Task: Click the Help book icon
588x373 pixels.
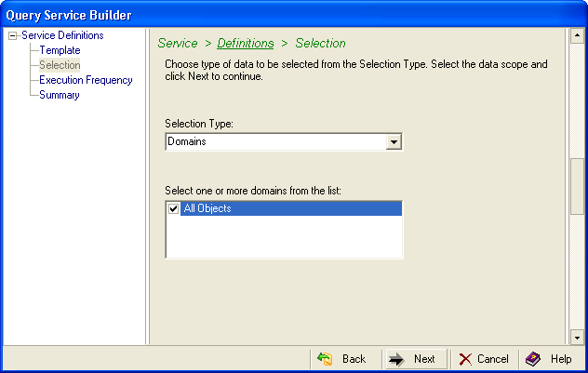Action: point(533,359)
